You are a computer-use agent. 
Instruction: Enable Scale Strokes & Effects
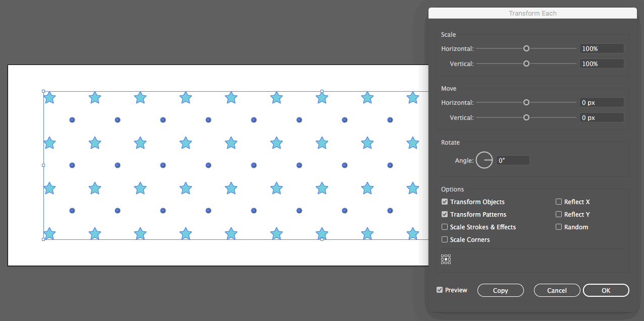pos(445,227)
